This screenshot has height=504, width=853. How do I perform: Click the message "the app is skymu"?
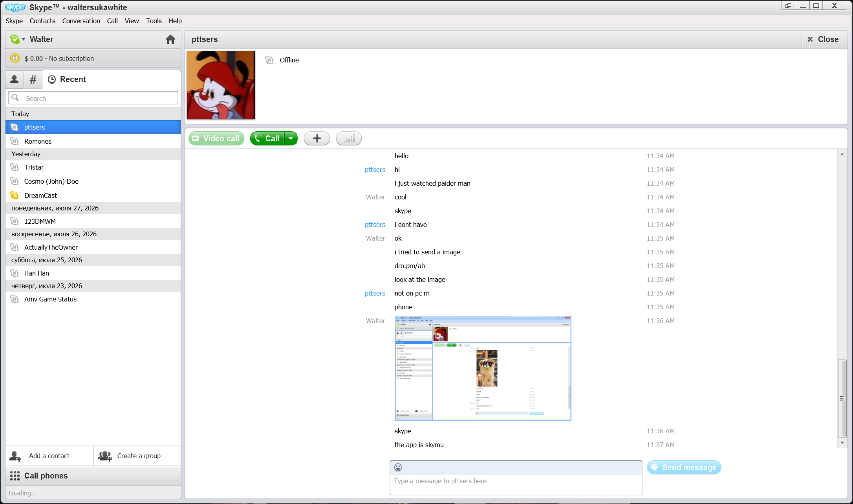pyautogui.click(x=419, y=445)
